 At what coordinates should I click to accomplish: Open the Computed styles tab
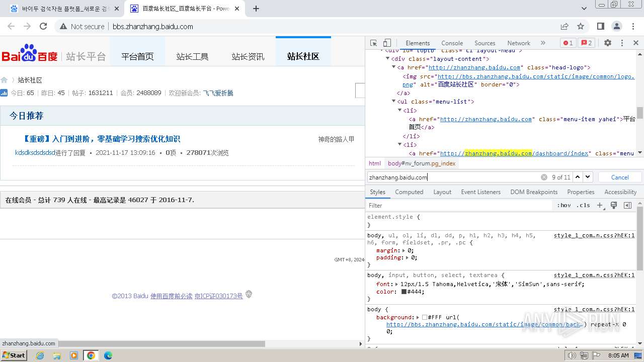(x=409, y=192)
